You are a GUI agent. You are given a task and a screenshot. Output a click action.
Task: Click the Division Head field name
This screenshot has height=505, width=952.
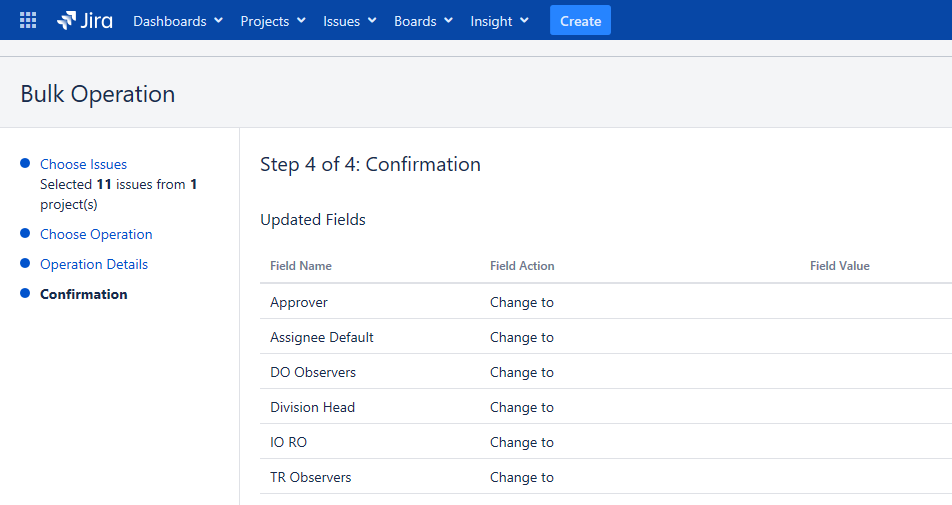coord(313,407)
